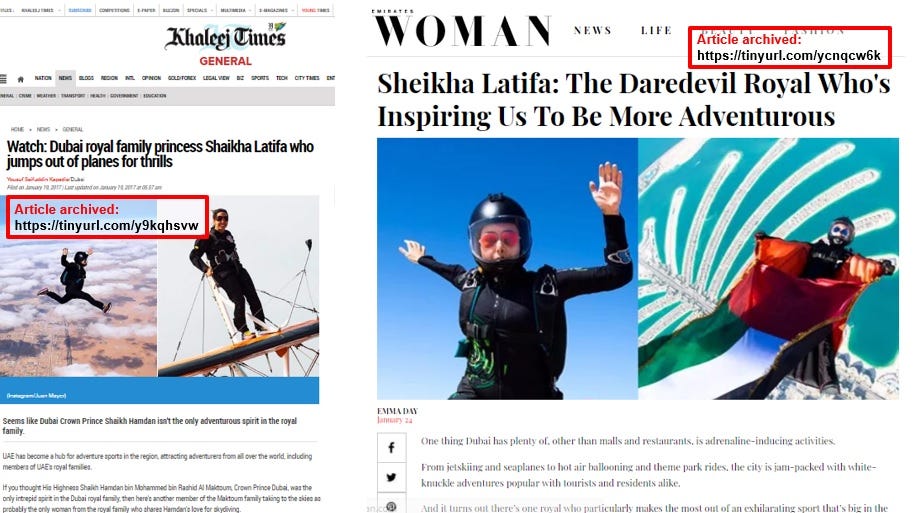
Task: Click the home icon in navigation bar
Action: click(20, 79)
